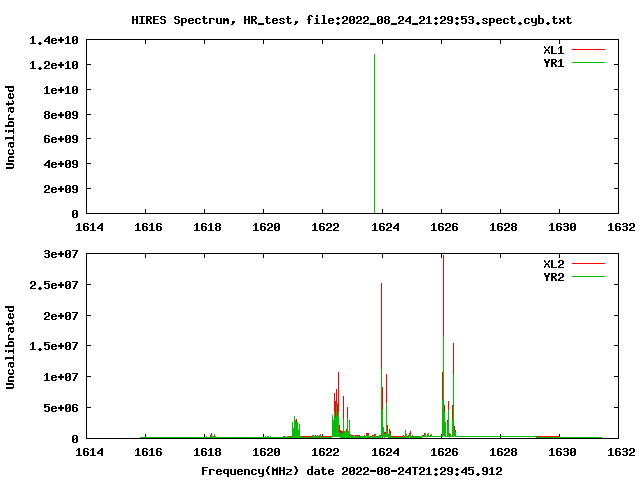Click the 1.5e+07 y-axis tick label

[x=53, y=346]
